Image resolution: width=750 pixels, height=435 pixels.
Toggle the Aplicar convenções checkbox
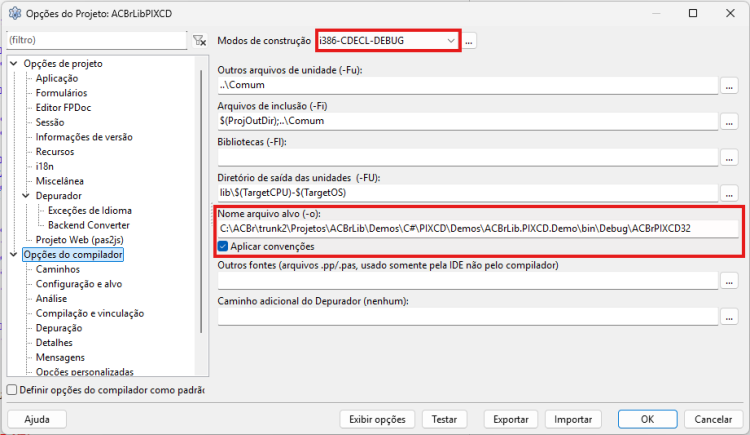pos(223,246)
